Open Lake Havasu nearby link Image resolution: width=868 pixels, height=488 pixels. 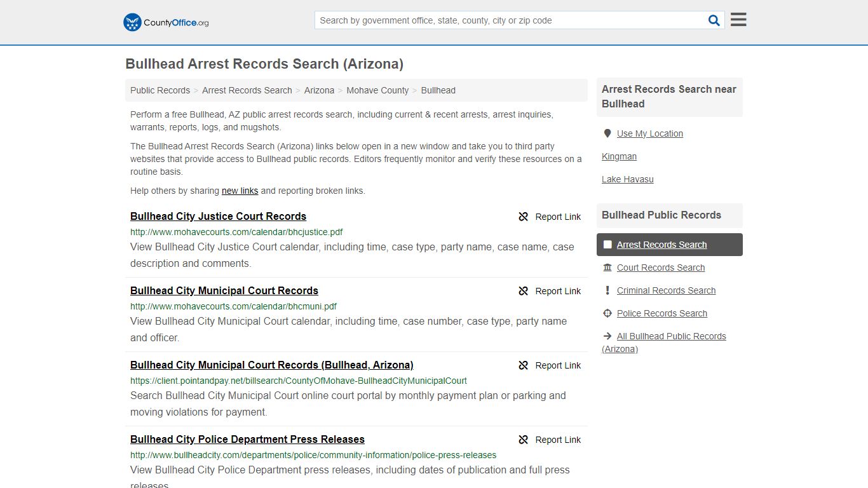click(x=628, y=179)
